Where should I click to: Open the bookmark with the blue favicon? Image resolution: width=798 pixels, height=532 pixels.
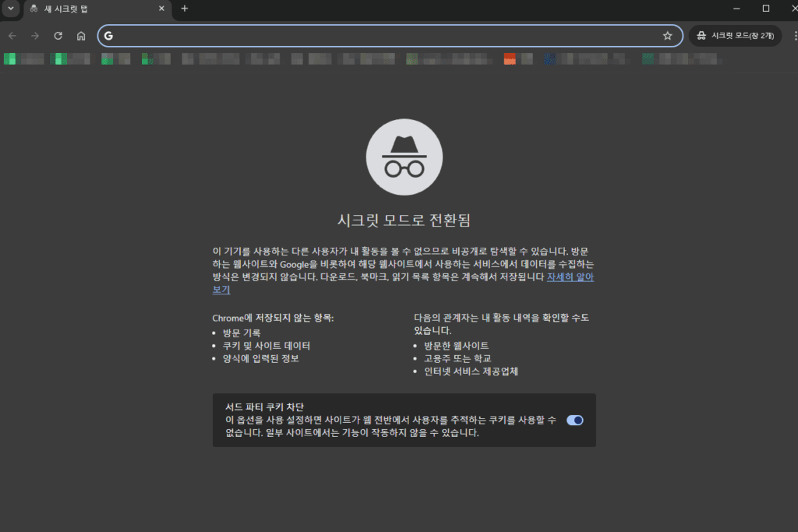[549, 58]
